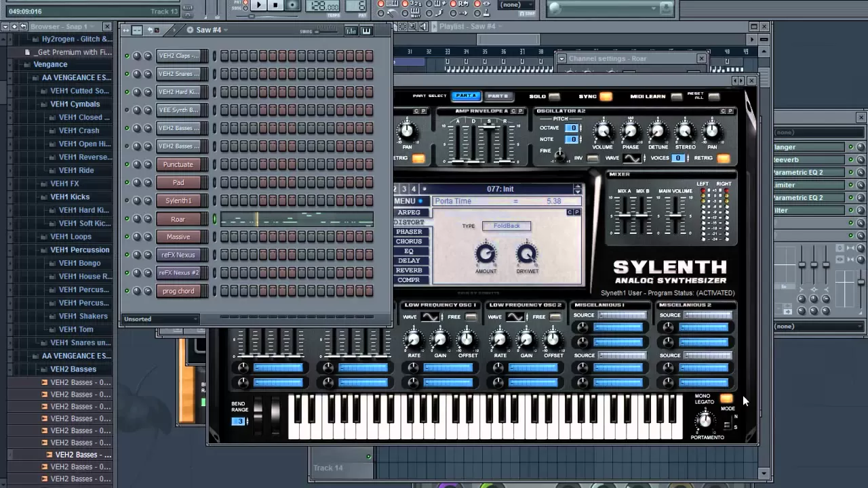Screen dimensions: 868x488
Task: Select the CHORUS effect tab
Action: tap(409, 241)
